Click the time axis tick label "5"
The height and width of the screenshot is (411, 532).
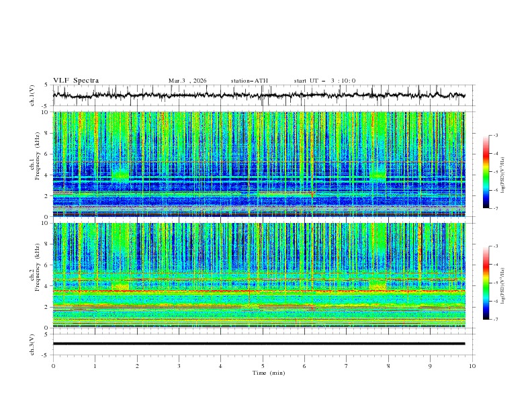pyautogui.click(x=263, y=366)
